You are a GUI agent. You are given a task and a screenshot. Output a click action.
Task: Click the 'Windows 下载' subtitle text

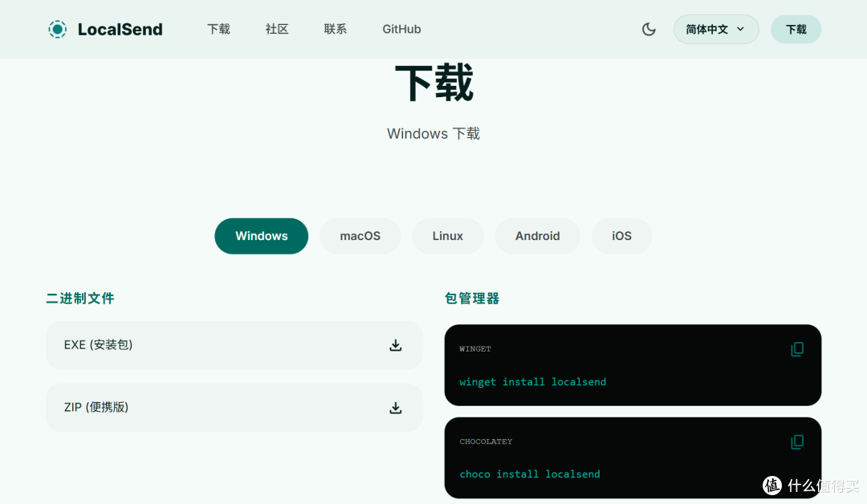(x=433, y=134)
